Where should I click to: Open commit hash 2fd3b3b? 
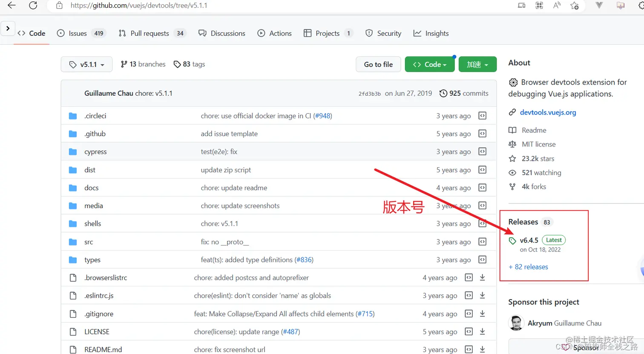(369, 94)
